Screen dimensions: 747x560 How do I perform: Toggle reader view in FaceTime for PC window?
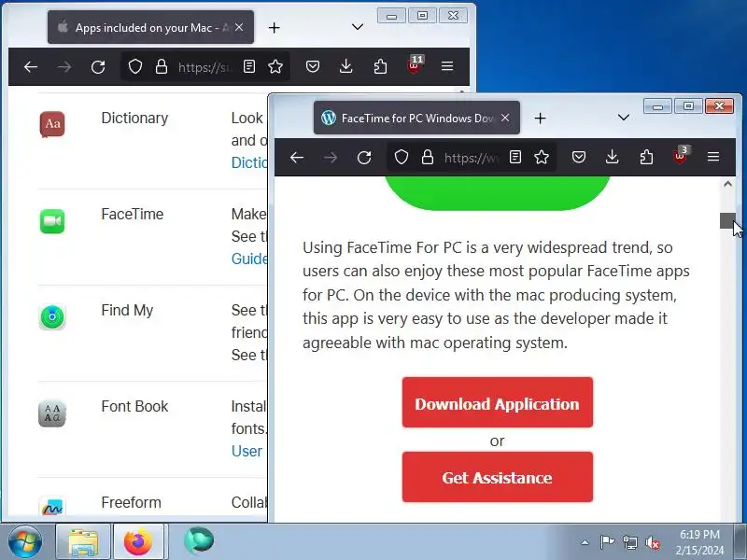click(x=515, y=157)
